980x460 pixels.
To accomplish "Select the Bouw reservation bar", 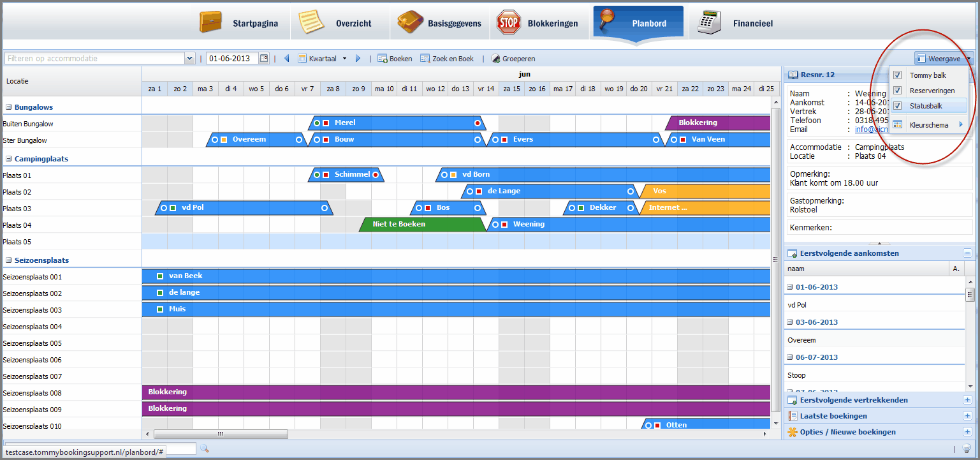I will 397,139.
